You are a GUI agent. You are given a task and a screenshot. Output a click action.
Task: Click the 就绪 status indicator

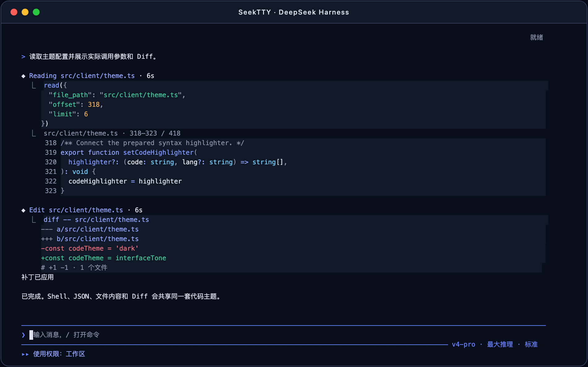pyautogui.click(x=536, y=37)
